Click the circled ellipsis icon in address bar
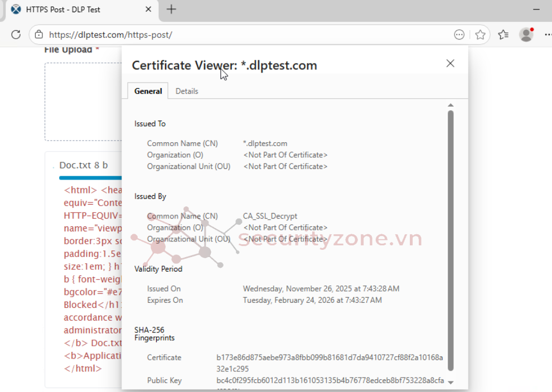 click(459, 35)
